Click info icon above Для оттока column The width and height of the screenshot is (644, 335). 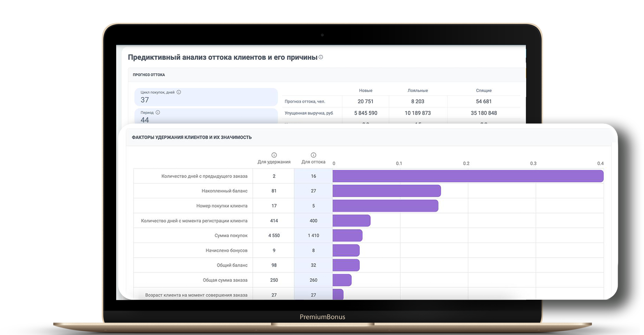point(313,155)
